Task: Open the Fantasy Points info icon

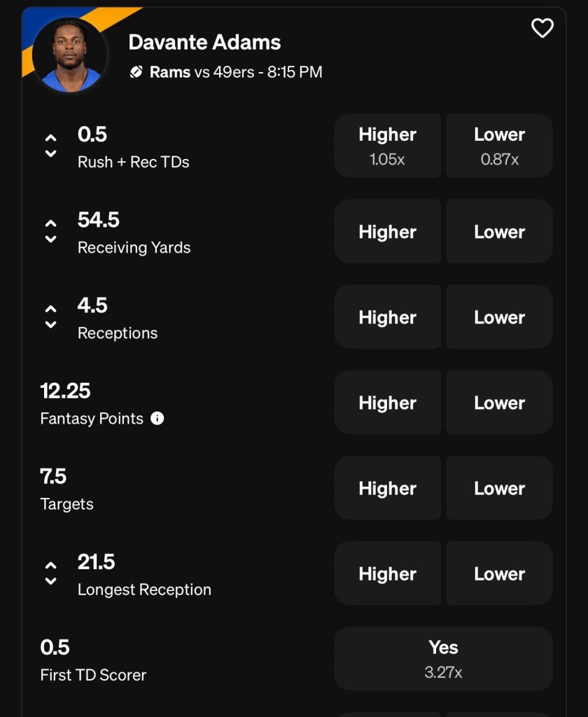Action: tap(157, 419)
